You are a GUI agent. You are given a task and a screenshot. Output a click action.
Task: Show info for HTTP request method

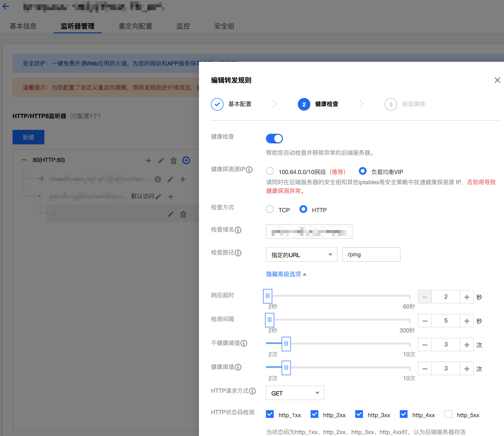[252, 391]
